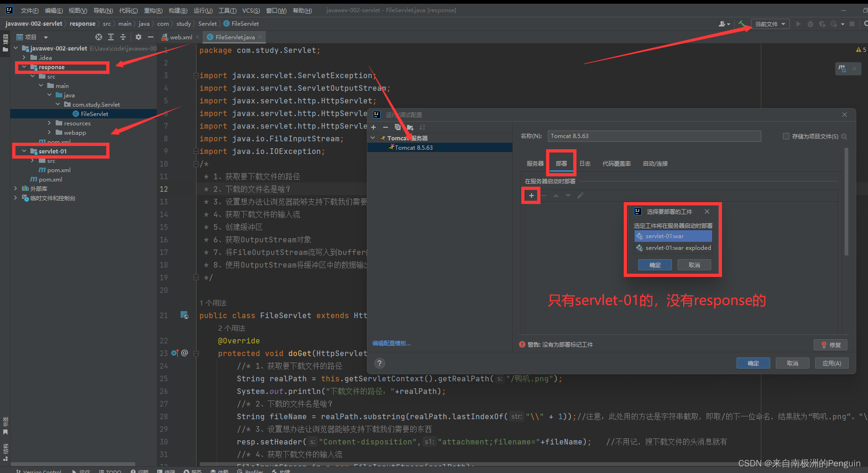Viewport: 868px width, 473px height.
Task: Expand the 外部库 node
Action: [16, 189]
